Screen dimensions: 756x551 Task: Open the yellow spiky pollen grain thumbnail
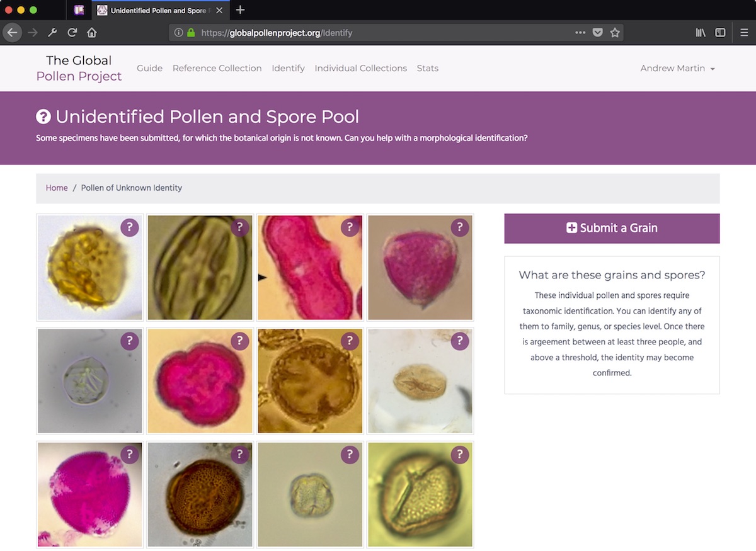pos(90,268)
